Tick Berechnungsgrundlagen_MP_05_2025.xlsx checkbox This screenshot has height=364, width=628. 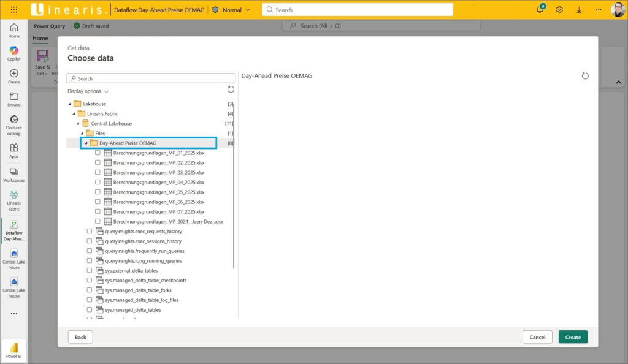[98, 192]
